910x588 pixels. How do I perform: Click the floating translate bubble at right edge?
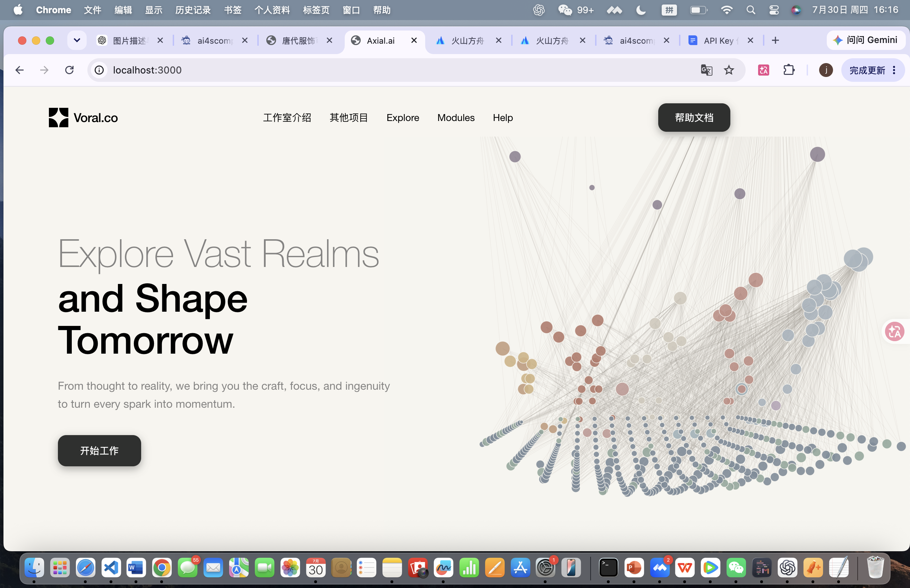pos(895,331)
